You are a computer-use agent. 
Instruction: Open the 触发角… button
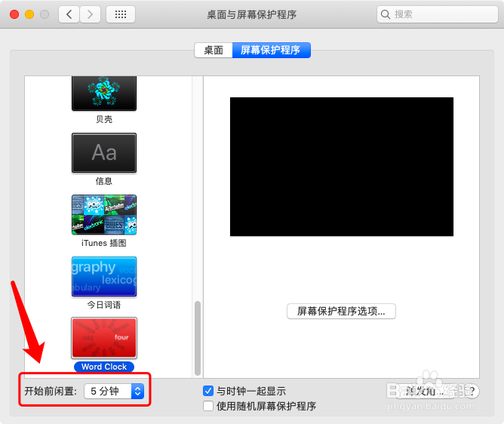click(425, 392)
